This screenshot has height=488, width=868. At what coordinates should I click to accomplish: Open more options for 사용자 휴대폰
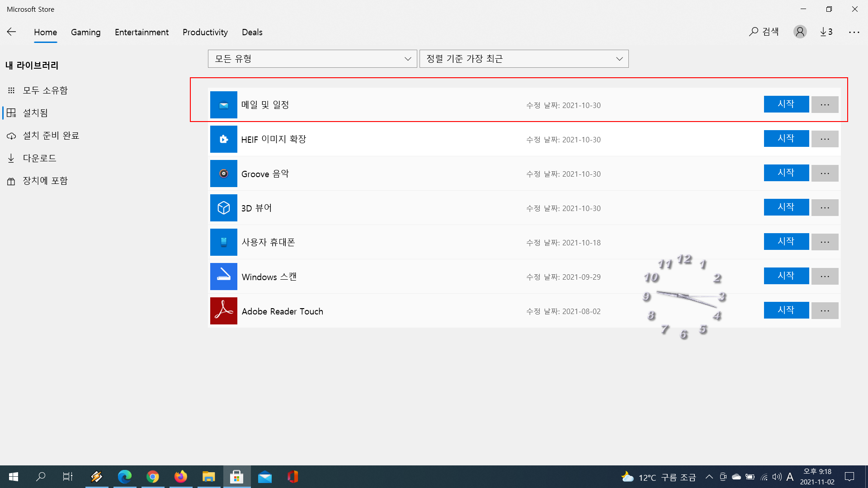tap(825, 242)
